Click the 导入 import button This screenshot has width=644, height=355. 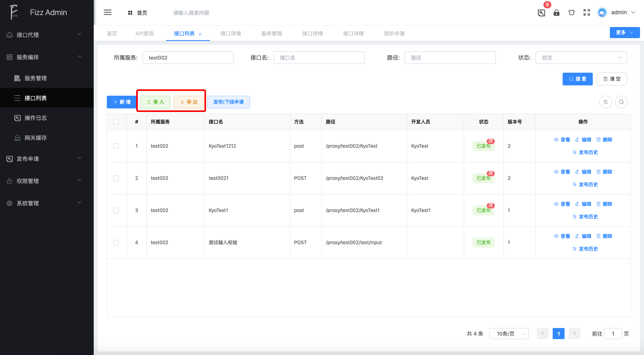click(x=155, y=102)
